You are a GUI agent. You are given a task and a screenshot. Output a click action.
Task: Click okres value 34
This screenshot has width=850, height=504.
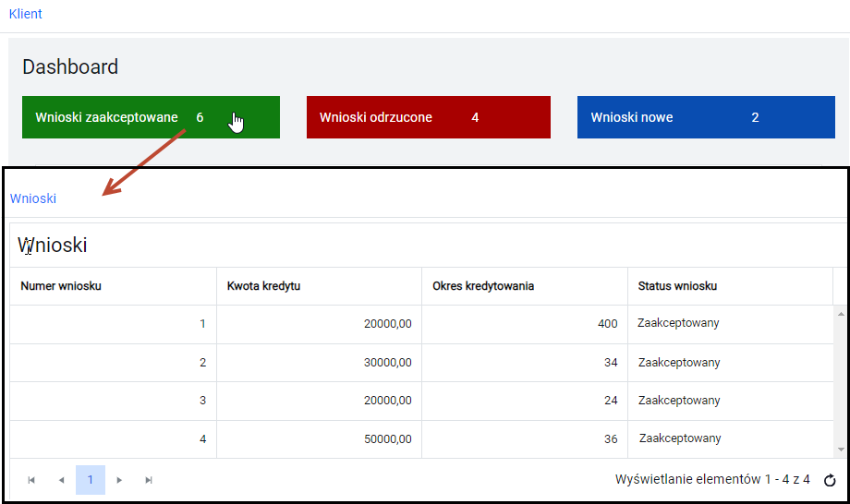point(525,363)
